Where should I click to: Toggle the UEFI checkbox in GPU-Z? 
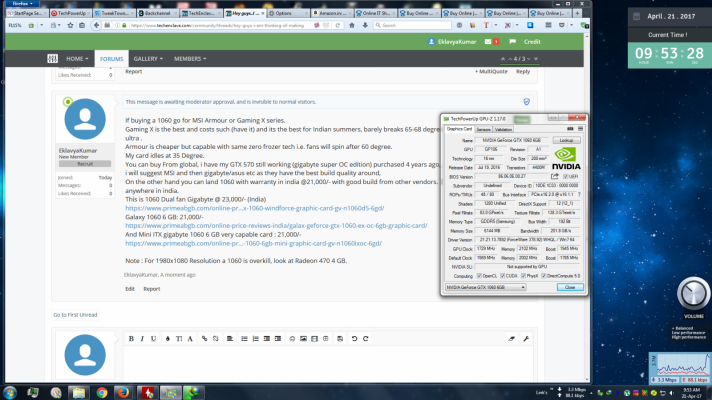565,177
